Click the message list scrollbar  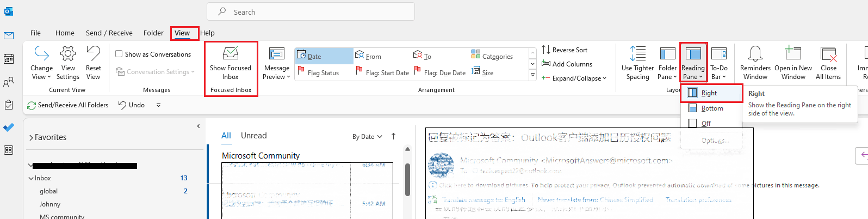[x=407, y=180]
